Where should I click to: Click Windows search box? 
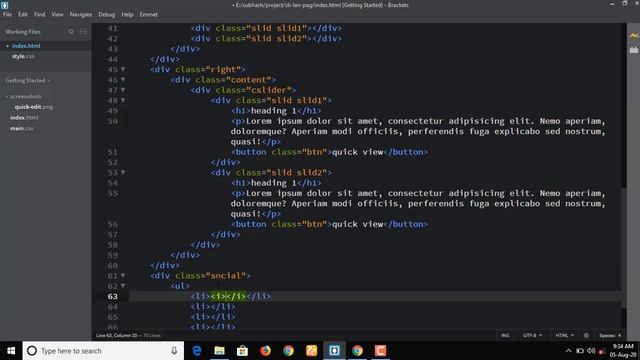[x=103, y=351]
